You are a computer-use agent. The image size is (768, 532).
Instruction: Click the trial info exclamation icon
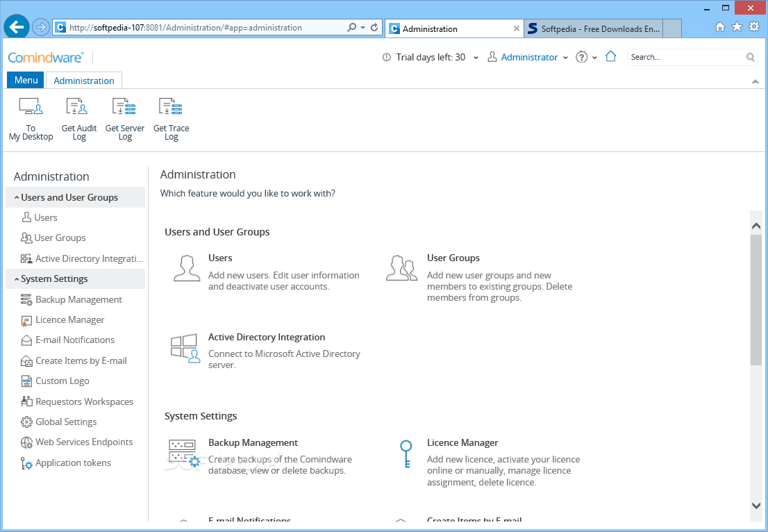[387, 58]
